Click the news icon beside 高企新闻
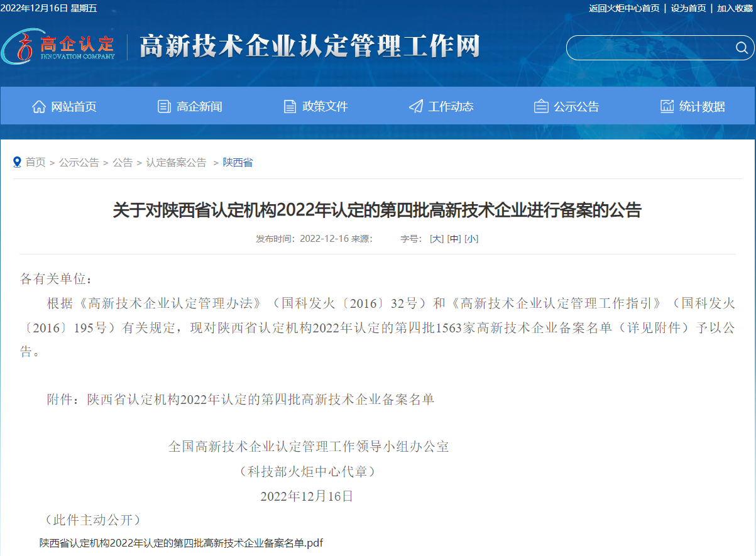This screenshot has height=556, width=756. [164, 106]
